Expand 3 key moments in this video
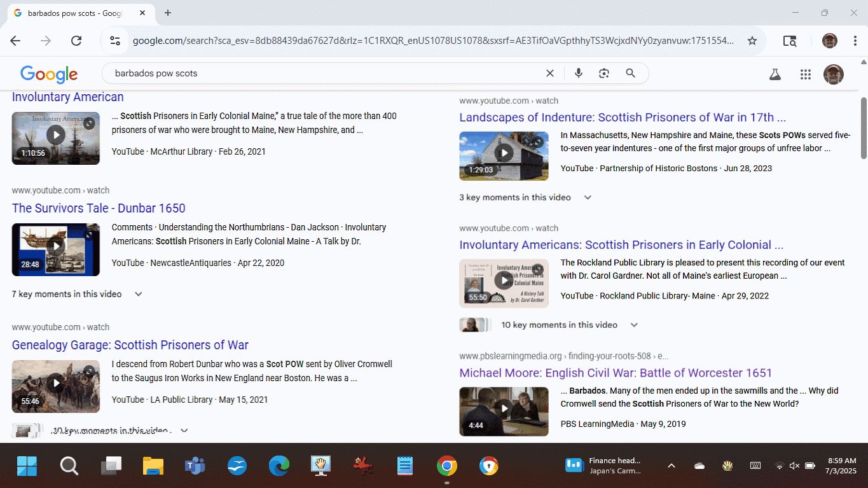Image resolution: width=868 pixels, height=488 pixels. tap(588, 197)
